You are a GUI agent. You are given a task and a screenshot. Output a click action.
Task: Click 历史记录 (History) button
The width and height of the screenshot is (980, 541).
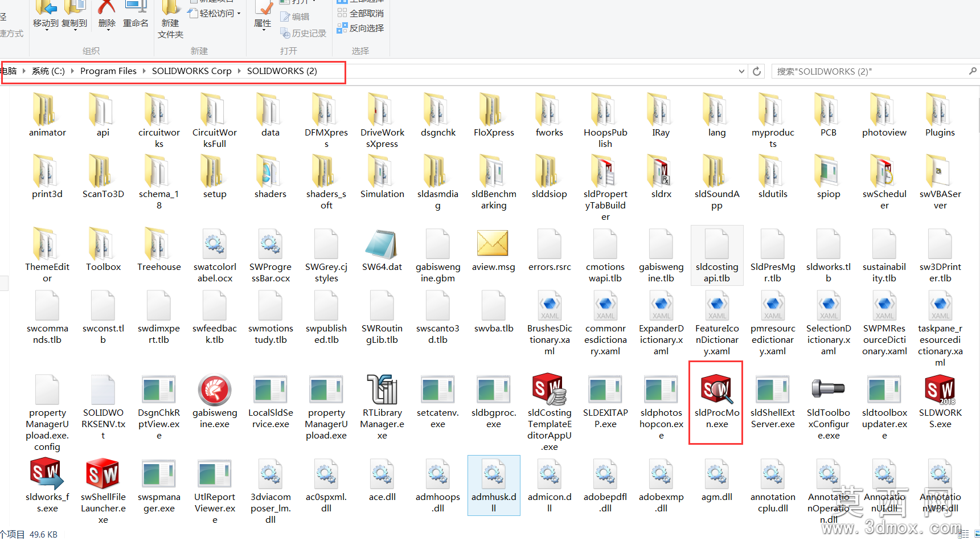click(304, 34)
